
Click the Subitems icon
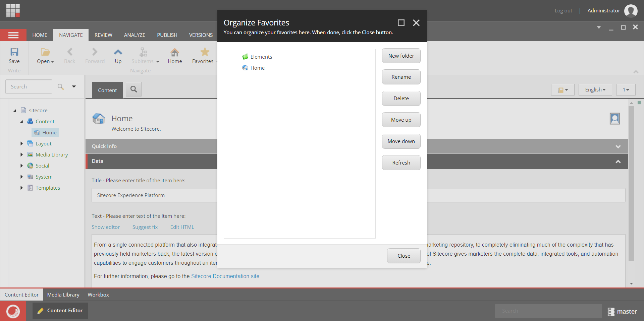pos(143,52)
